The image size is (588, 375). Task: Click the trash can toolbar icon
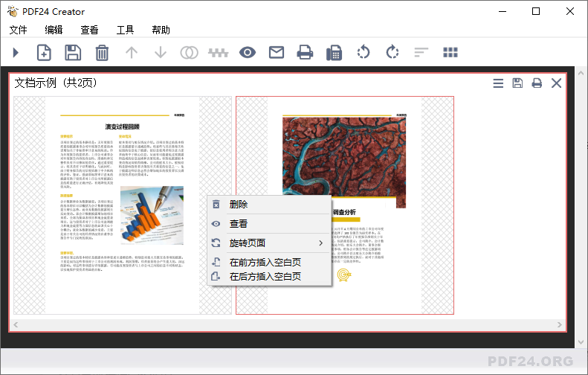click(102, 53)
